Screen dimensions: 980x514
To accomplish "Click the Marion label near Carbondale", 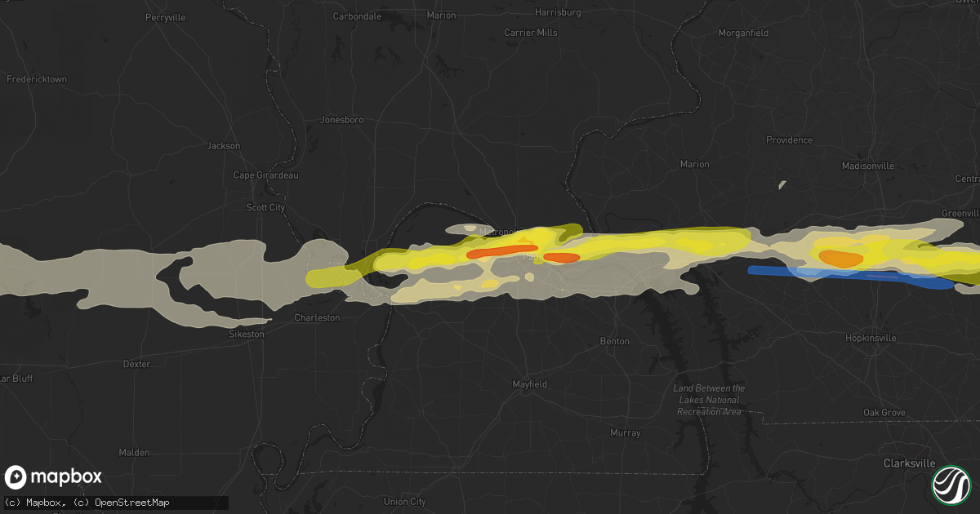I will click(441, 16).
